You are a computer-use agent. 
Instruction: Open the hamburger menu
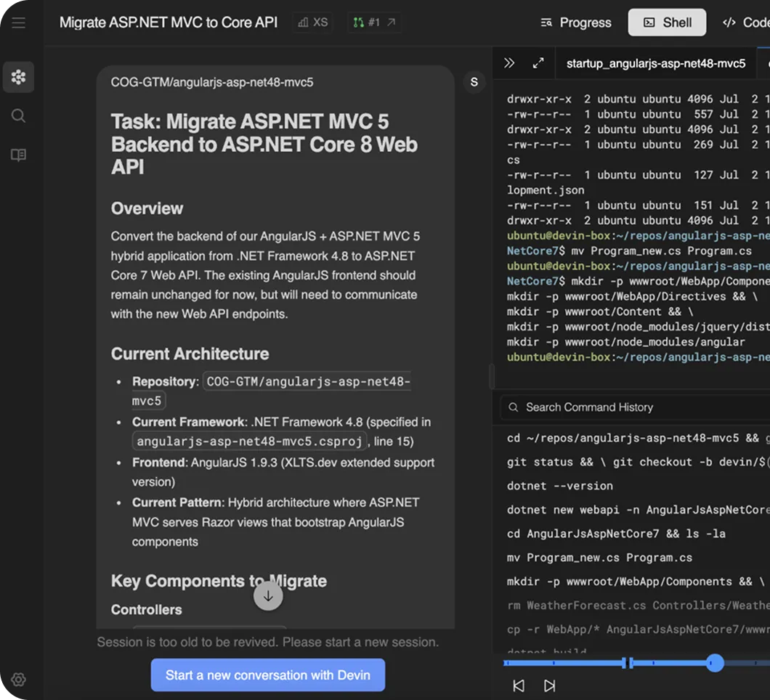click(x=19, y=23)
